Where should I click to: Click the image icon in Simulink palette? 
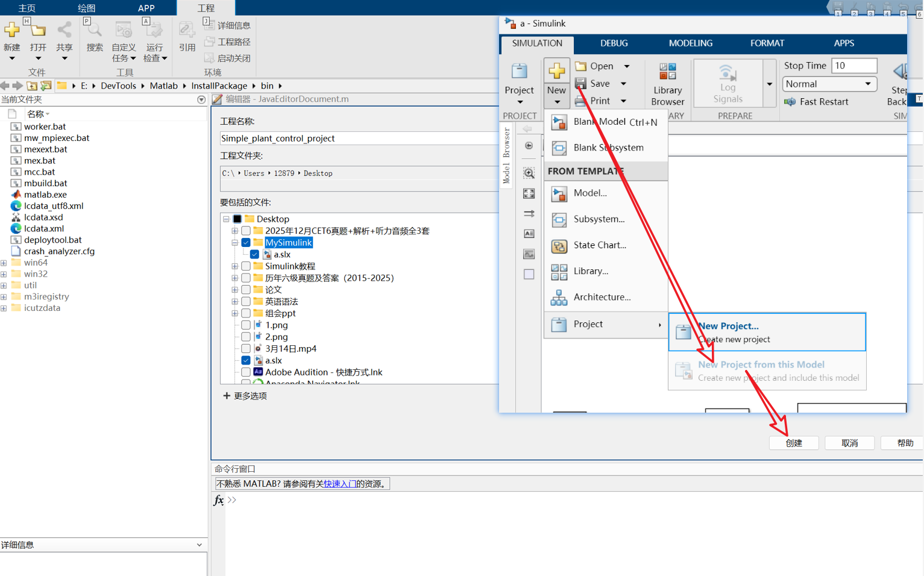pyautogui.click(x=529, y=254)
